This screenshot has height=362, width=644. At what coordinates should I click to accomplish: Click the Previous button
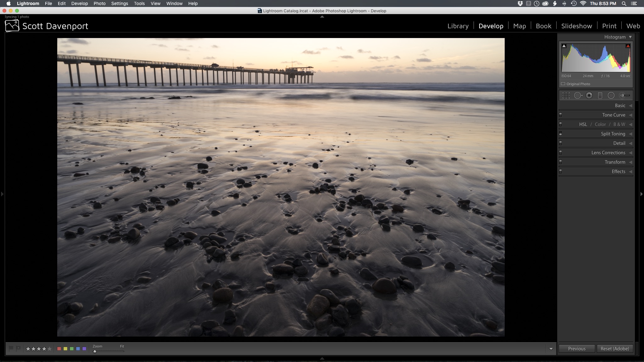(x=577, y=349)
